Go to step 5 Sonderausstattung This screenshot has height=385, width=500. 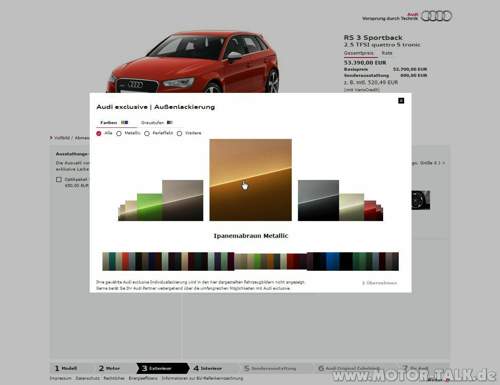[x=270, y=368]
